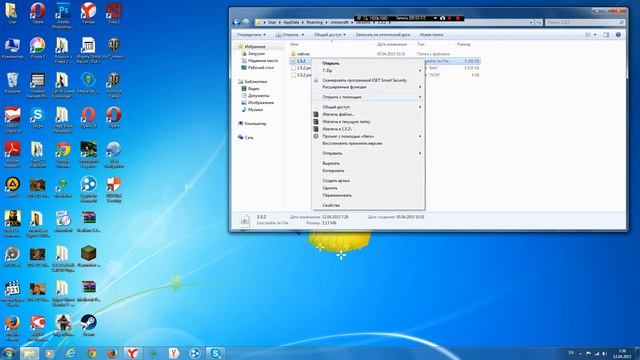The height and width of the screenshot is (360, 640).
Task: Select the User folder desktop icon
Action: (12, 13)
